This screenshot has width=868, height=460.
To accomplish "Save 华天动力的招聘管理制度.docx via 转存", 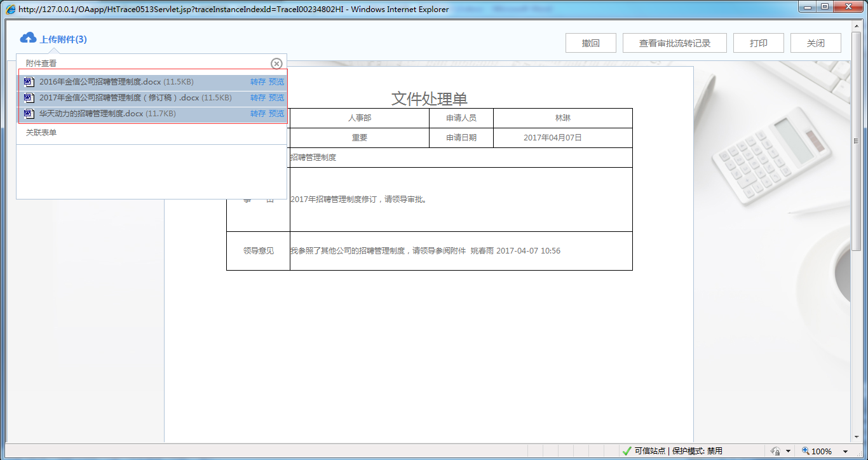I will pyautogui.click(x=258, y=114).
